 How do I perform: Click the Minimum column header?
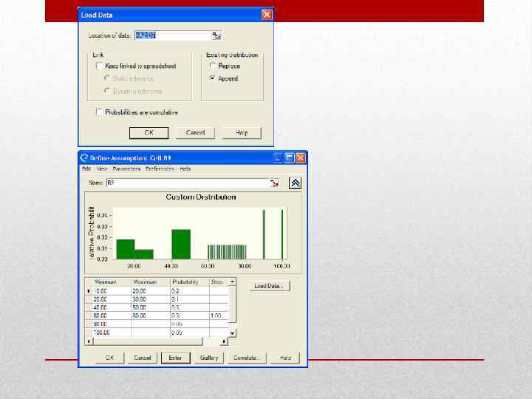[112, 282]
